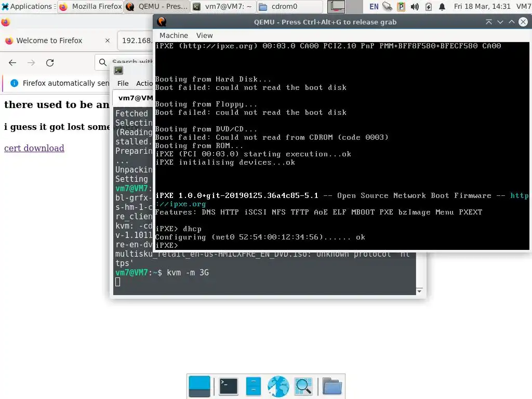Screen dimensions: 532x399
Task: Open the Home folder dock icon
Action: (332, 386)
